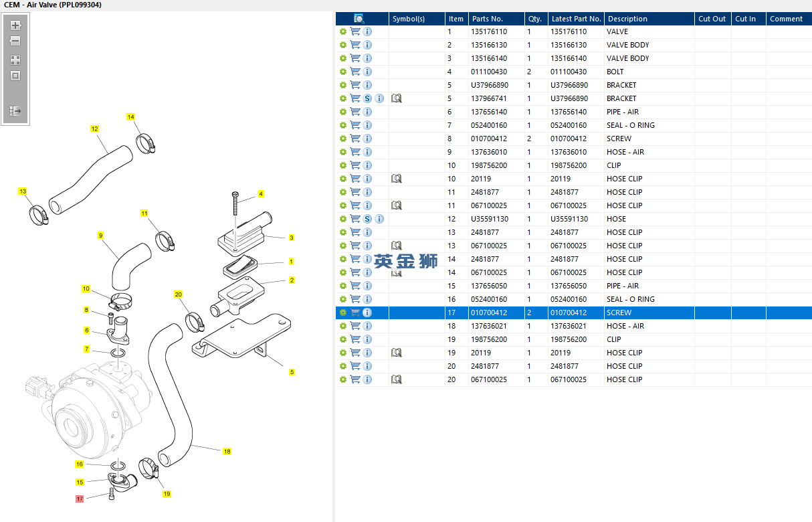Select callout 5 bracket in the diagram
The height and width of the screenshot is (522, 812).
(x=292, y=372)
